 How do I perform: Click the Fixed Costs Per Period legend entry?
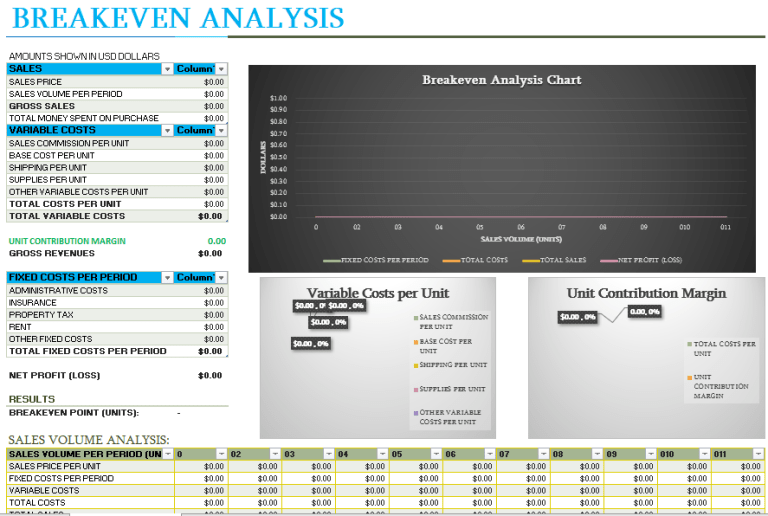tap(376, 260)
